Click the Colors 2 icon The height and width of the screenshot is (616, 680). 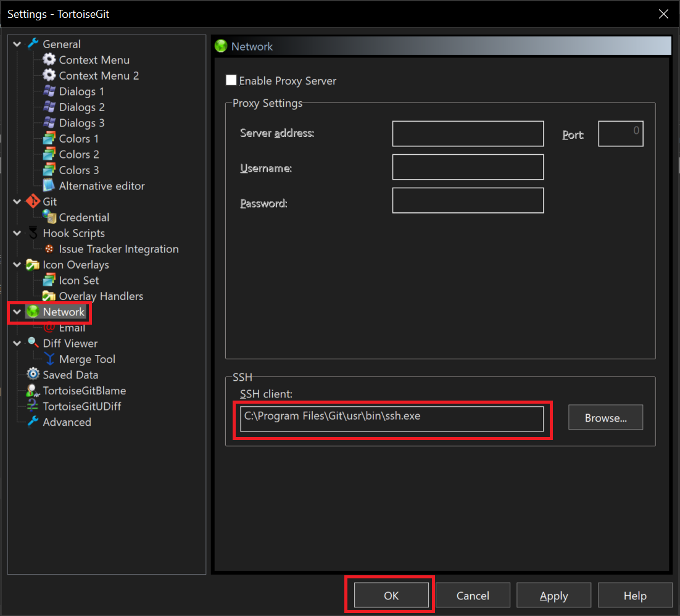click(49, 154)
